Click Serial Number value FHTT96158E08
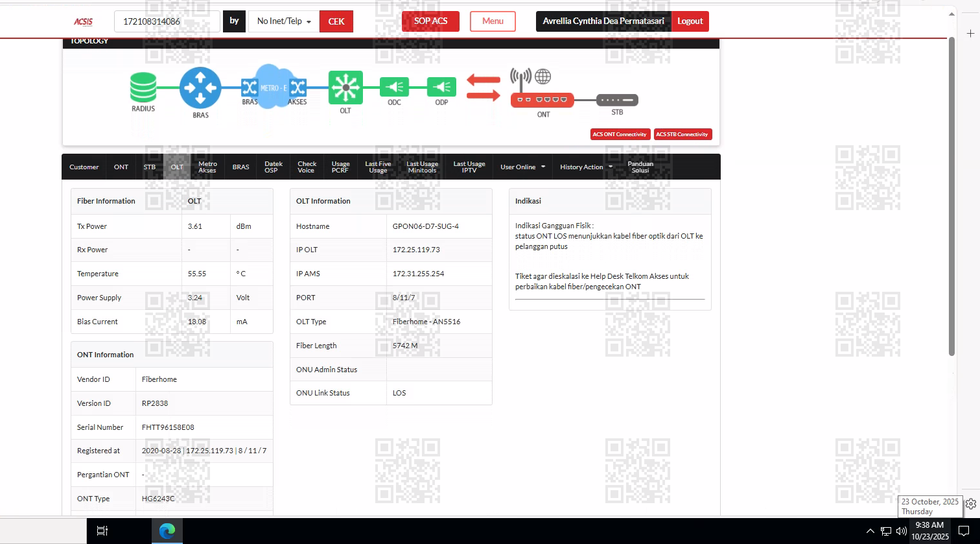This screenshot has width=980, height=544. (x=168, y=427)
